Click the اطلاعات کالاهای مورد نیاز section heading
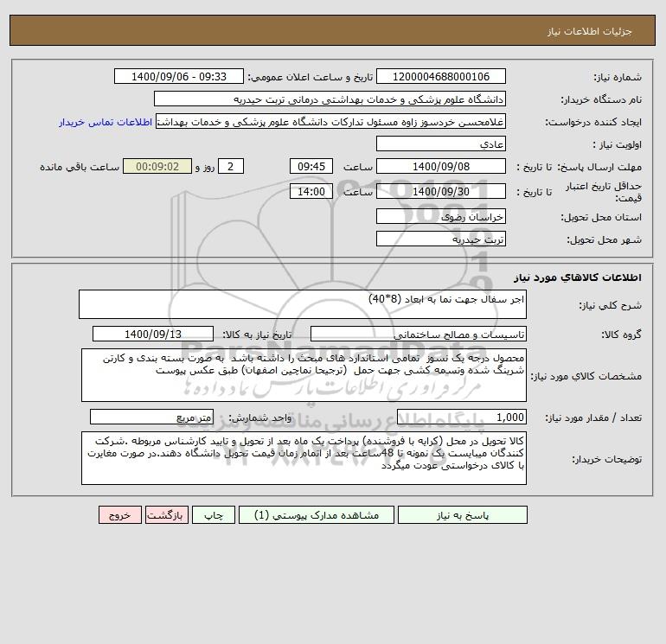 coord(578,277)
